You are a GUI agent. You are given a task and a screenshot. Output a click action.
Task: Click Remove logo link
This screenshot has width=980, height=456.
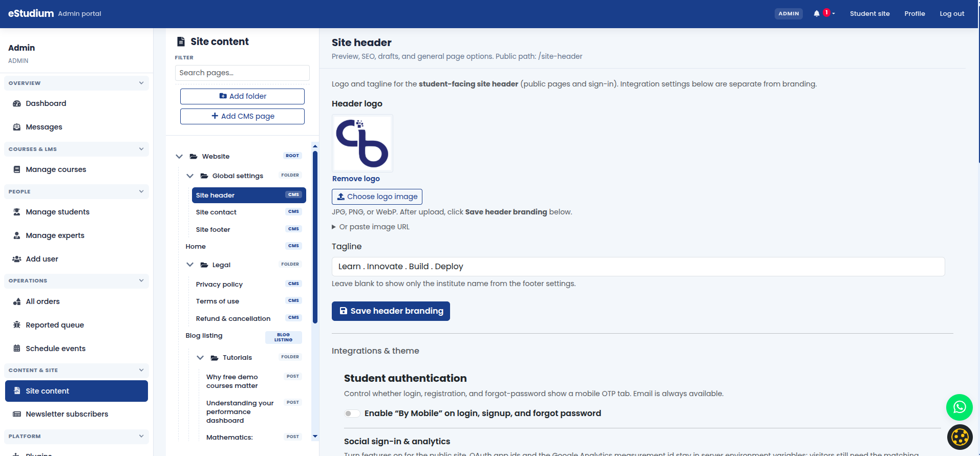356,179
